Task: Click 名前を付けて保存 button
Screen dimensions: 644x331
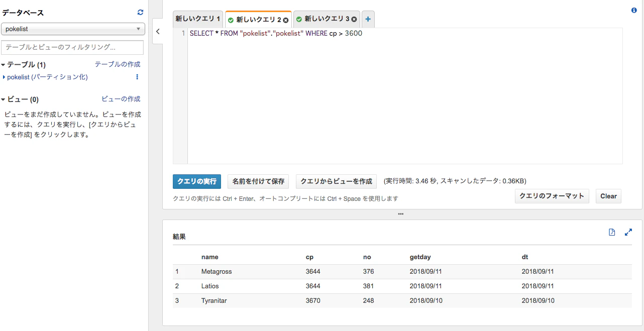Action: tap(258, 181)
